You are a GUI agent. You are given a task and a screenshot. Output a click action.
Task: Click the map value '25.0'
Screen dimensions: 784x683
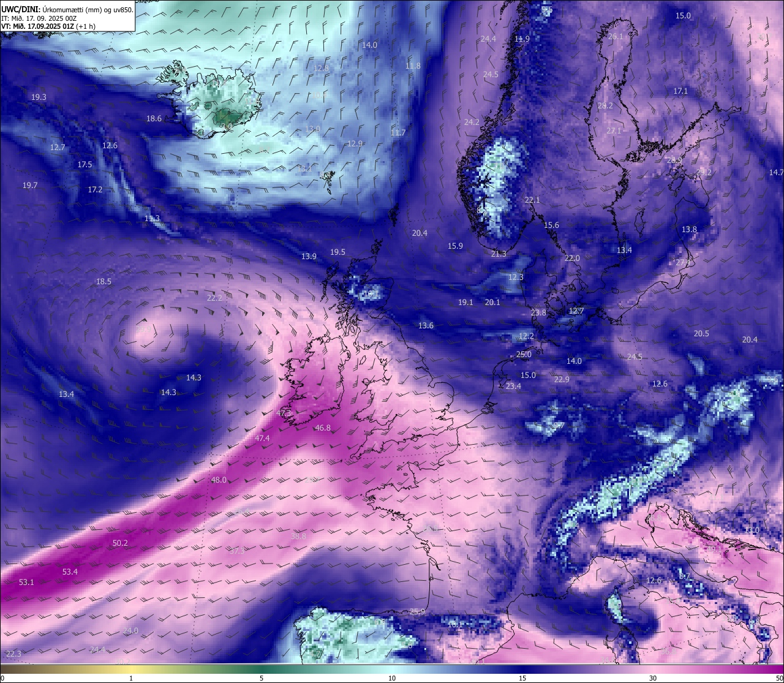coord(524,354)
